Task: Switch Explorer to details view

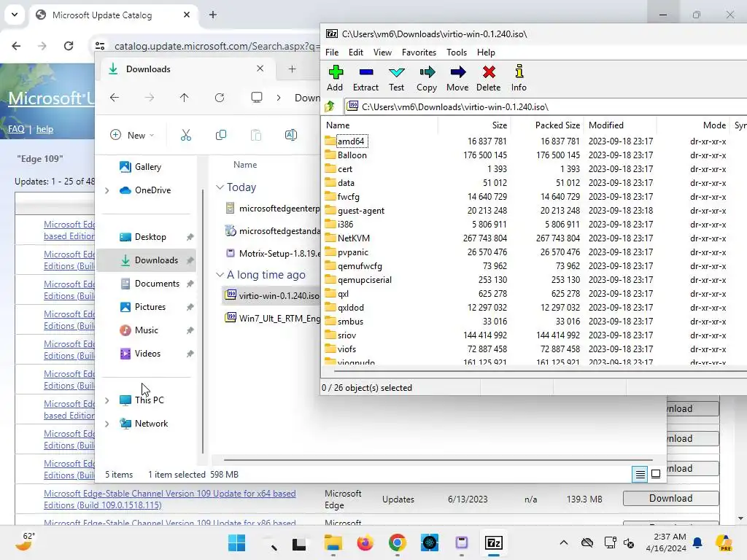Action: [640, 474]
